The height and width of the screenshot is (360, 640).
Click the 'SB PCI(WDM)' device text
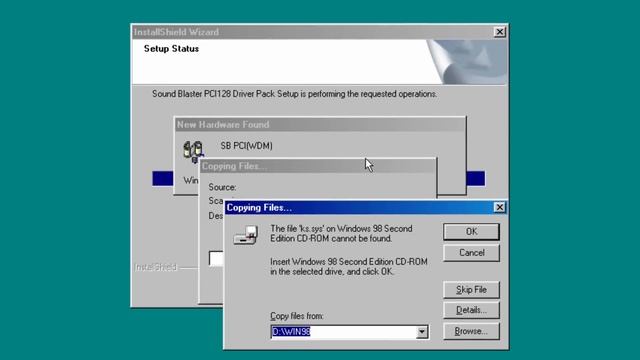246,146
